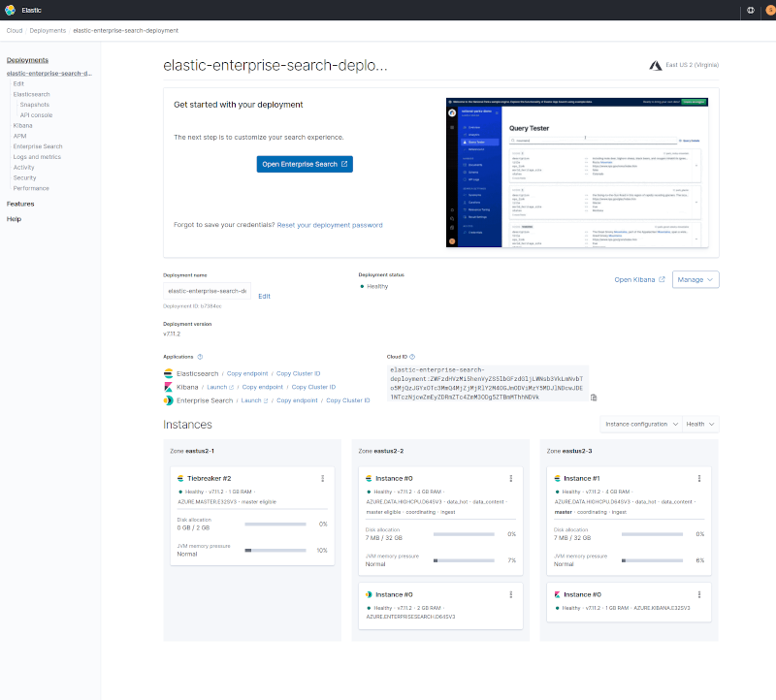Image resolution: width=776 pixels, height=700 pixels.
Task: Click the Open Enterprise Search button
Action: (305, 164)
